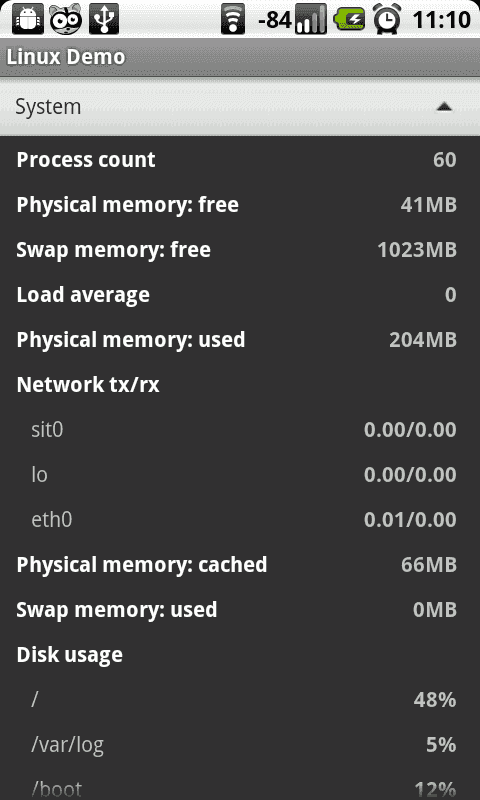480x800 pixels.
Task: Tap the Android debug bug icon
Action: (x=28, y=19)
